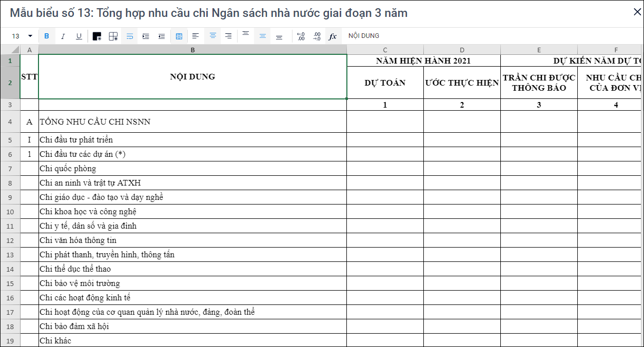
Task: Select cell Chi phát thanh, truyền hình, thông tấn
Action: 192,255
